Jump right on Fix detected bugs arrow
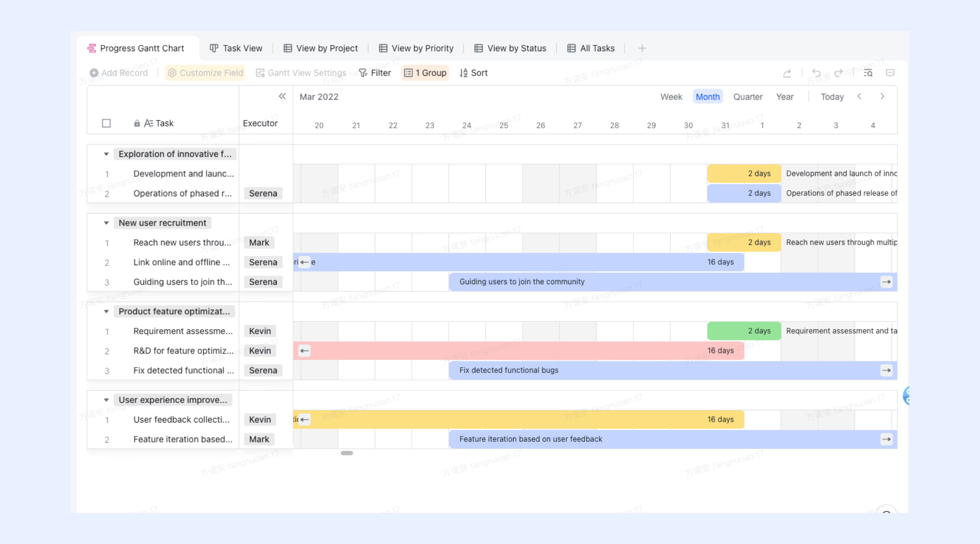Screen dimensions: 980x544 [887, 370]
